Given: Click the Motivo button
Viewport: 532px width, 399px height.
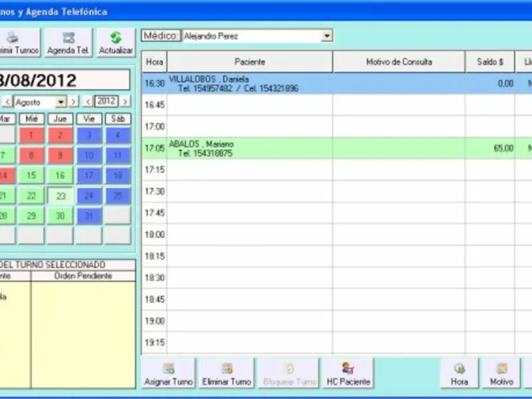Looking at the screenshot, I should 501,374.
